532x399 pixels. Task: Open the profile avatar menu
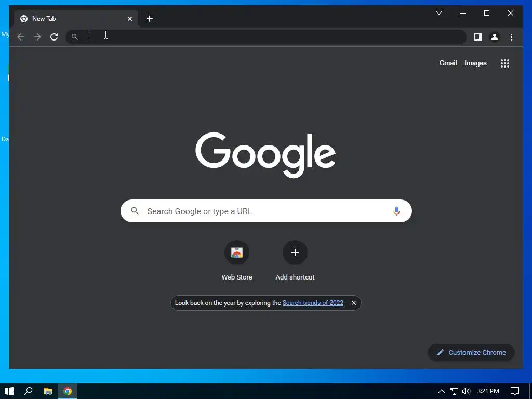(495, 37)
